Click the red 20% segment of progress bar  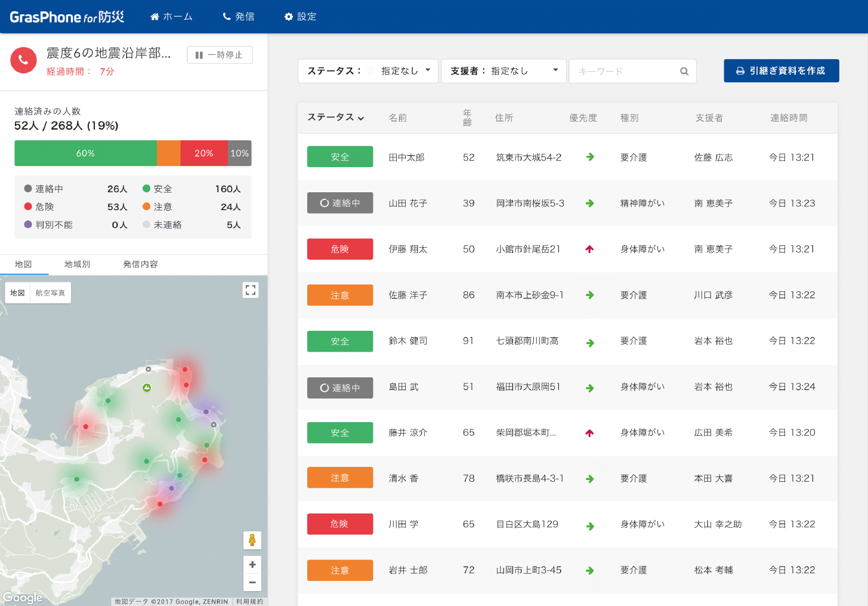point(203,153)
